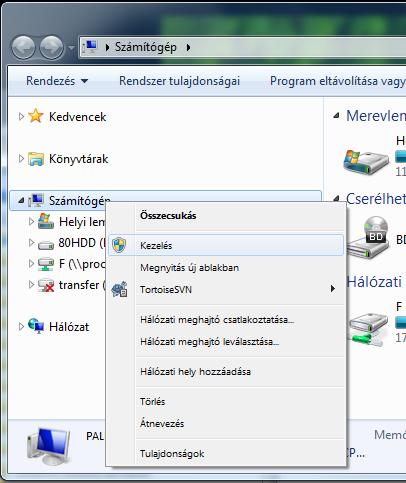Viewport: 406px width, 483px height.
Task: Click the Back navigation arrow button
Action: tap(23, 47)
